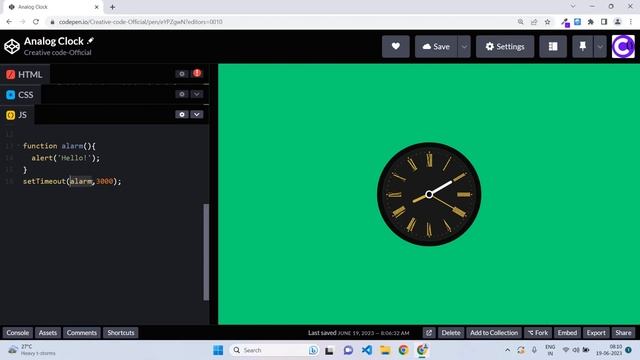Open JS editor settings gear
The width and height of the screenshot is (640, 360).
point(182,114)
